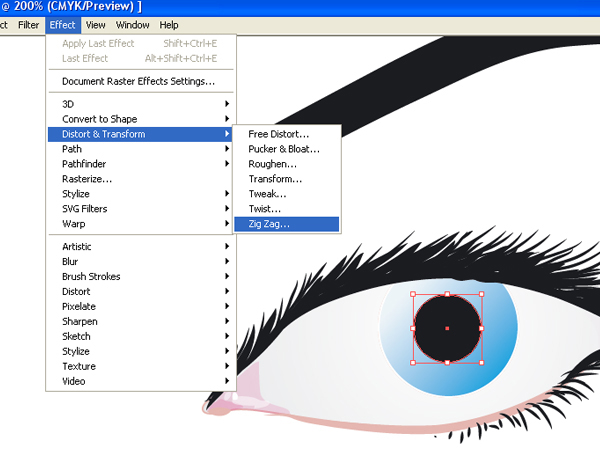Expand Stylize above SVG Filters
This screenshot has width=600, height=471.
[x=141, y=194]
